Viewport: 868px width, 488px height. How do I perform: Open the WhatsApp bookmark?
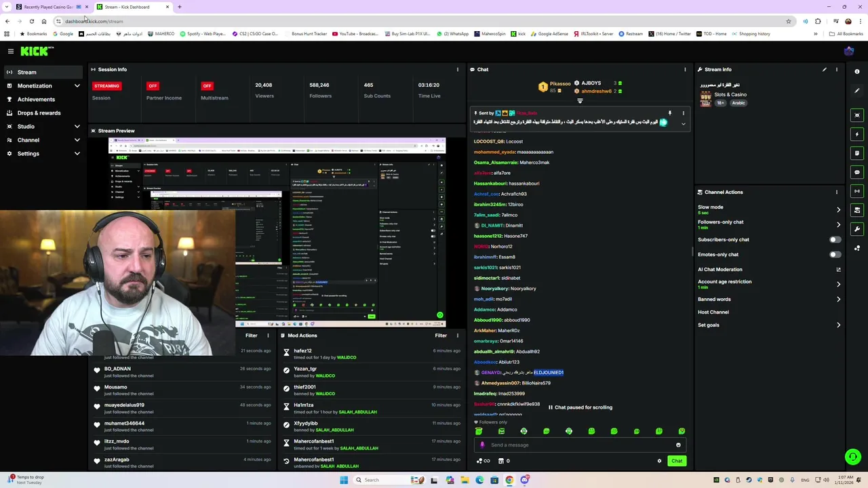click(x=453, y=34)
